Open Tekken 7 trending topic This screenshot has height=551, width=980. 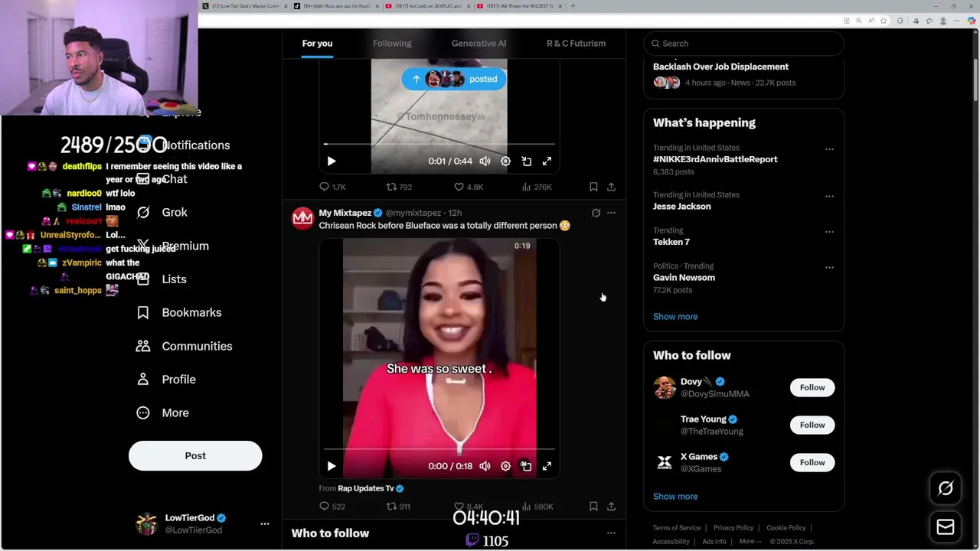pyautogui.click(x=671, y=242)
